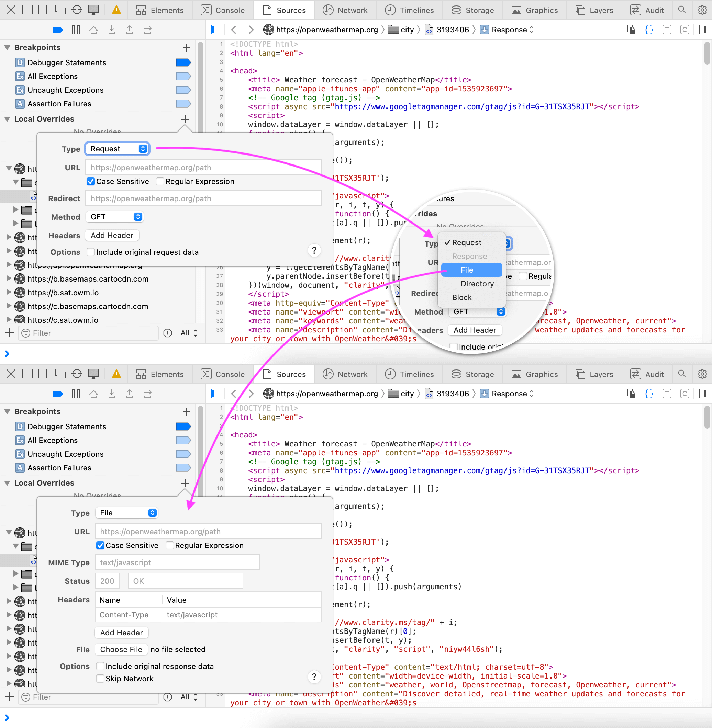712x728 pixels.
Task: Enable Include original request data
Action: click(90, 252)
